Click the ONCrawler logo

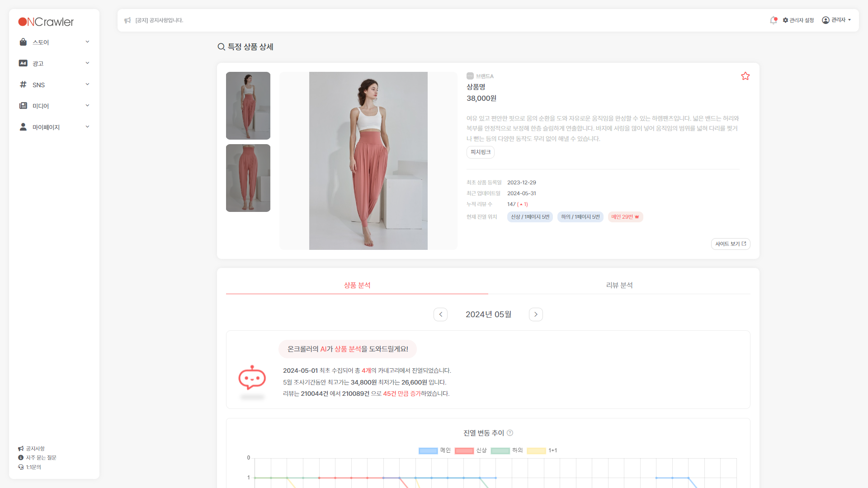[x=46, y=22]
